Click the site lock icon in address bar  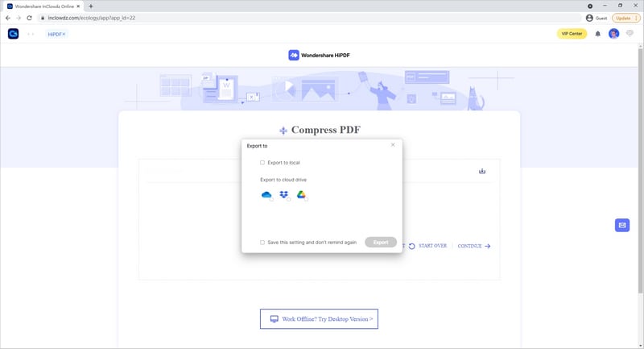[x=43, y=18]
